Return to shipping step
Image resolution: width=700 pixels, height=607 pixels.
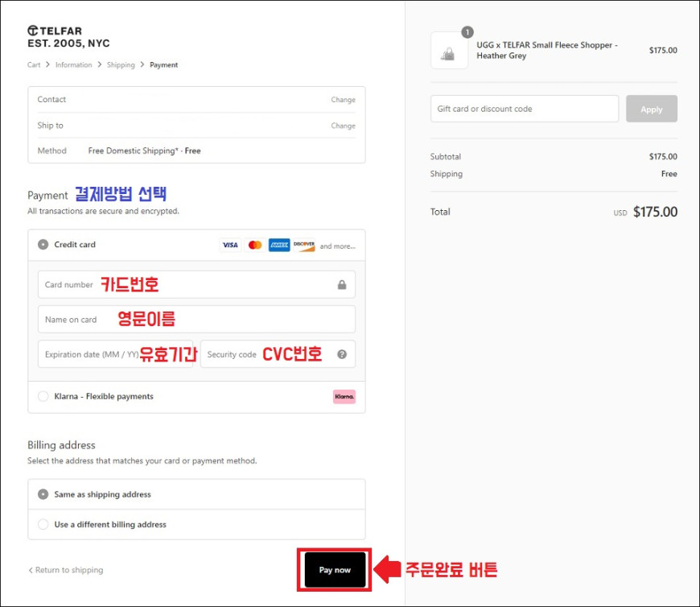[x=66, y=570]
